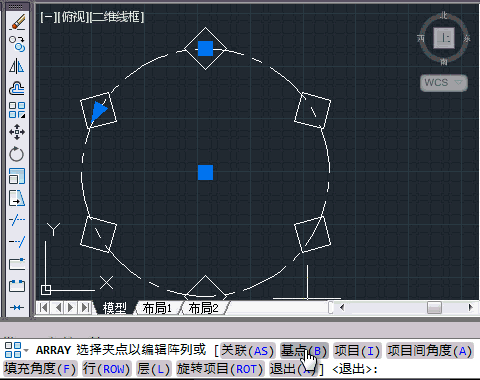Image resolution: width=480 pixels, height=380 pixels.
Task: Choose the 填充角度(F) command option
Action: (x=40, y=369)
